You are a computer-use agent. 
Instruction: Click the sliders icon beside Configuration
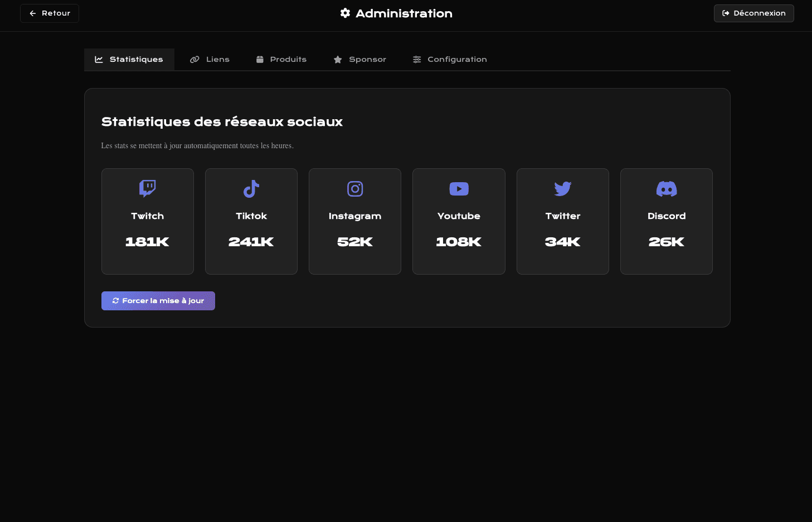tap(417, 59)
